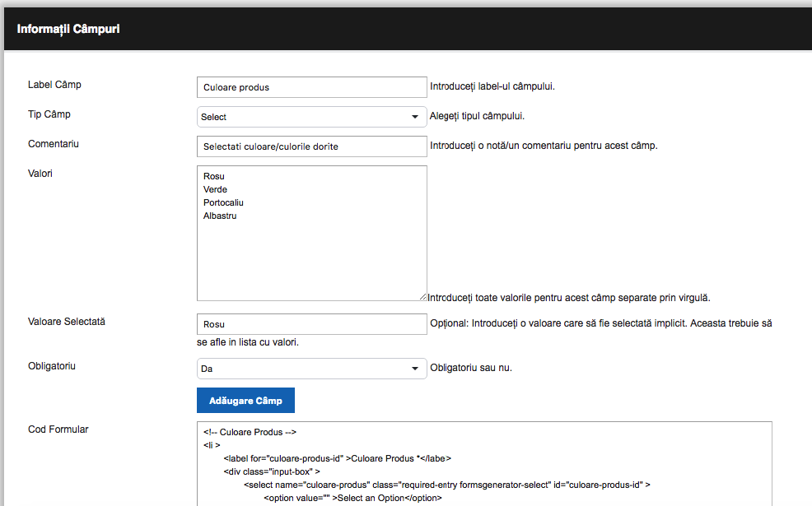The image size is (812, 506).
Task: Click the 'Select an Option' option code line
Action: pyautogui.click(x=352, y=499)
